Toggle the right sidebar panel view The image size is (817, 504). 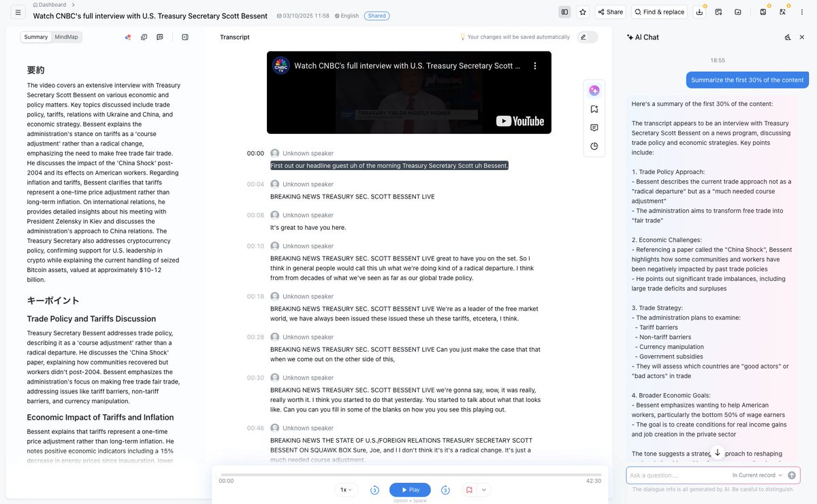(x=565, y=12)
